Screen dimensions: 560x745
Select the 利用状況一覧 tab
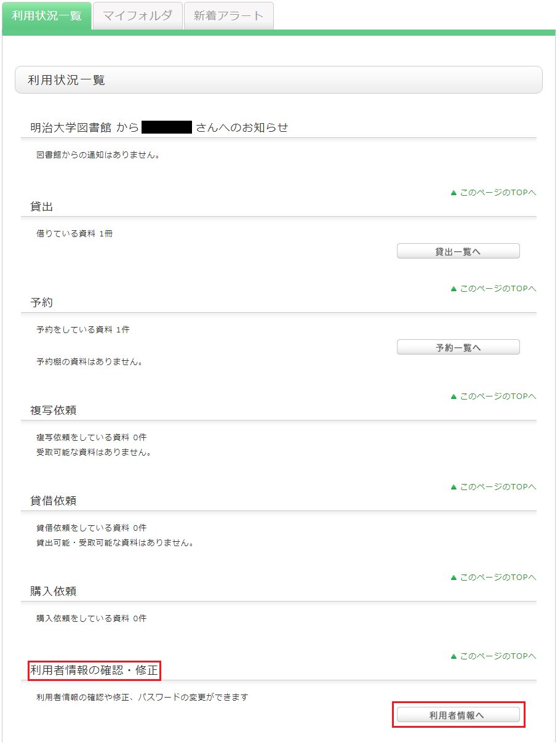[x=47, y=15]
